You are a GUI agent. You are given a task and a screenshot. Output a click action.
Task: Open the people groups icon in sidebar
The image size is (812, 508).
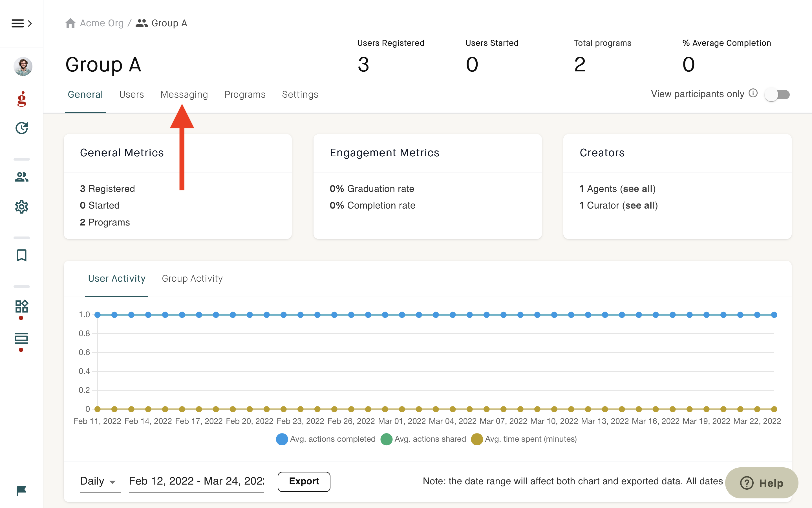(x=22, y=177)
